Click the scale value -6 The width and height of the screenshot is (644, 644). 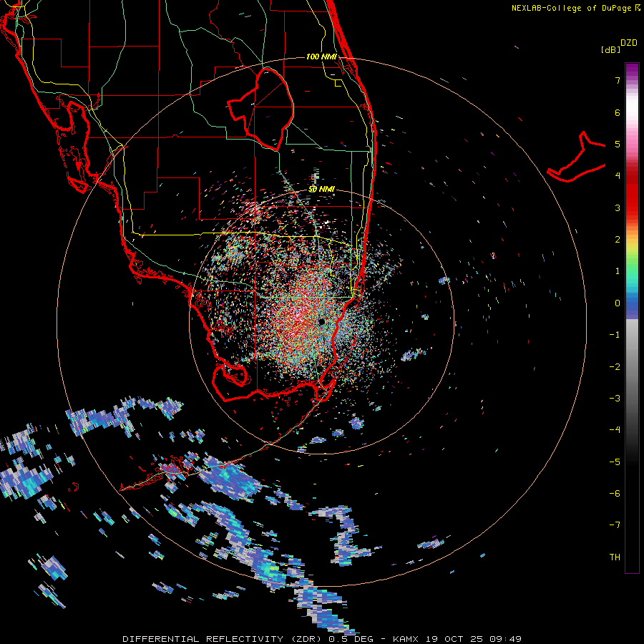click(615, 494)
